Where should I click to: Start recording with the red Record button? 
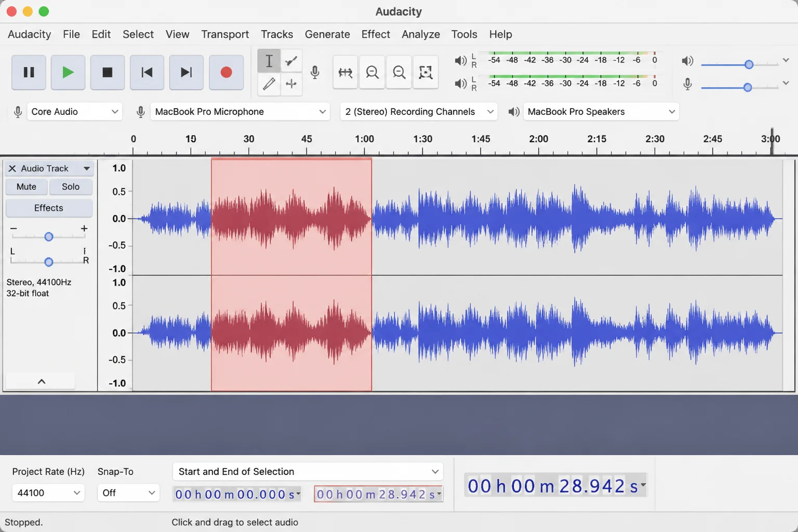(x=226, y=72)
